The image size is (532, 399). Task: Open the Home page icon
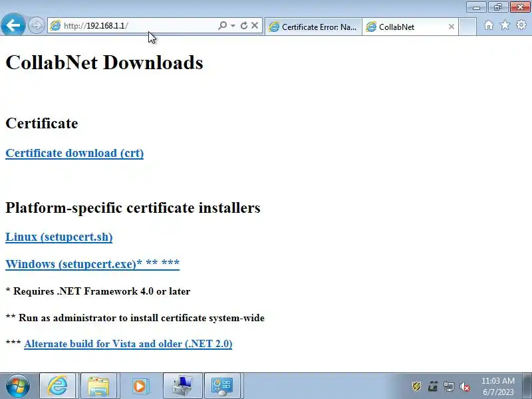pos(489,25)
